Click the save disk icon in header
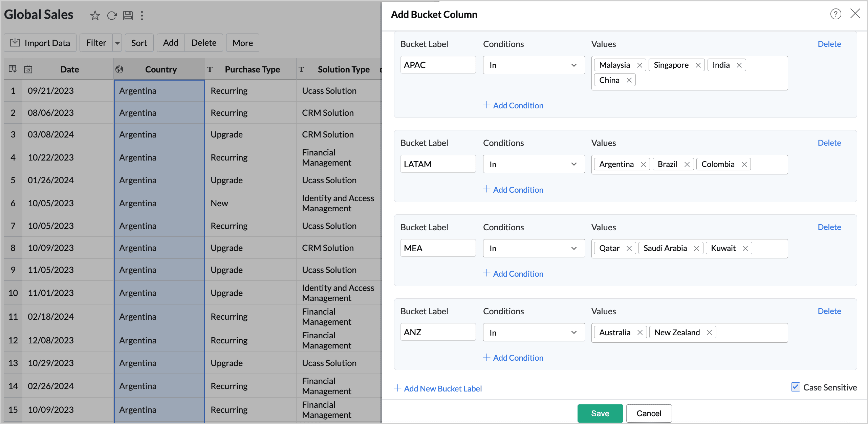 click(128, 15)
